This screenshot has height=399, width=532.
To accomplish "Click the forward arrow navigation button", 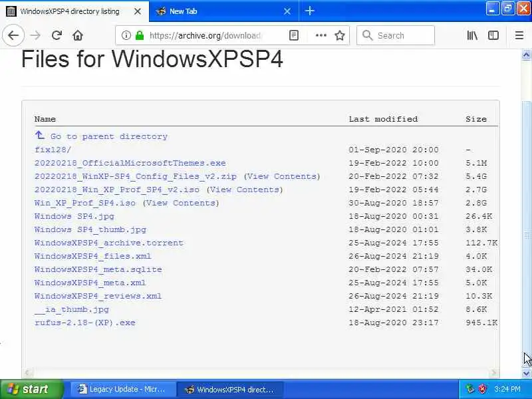I will coord(35,35).
